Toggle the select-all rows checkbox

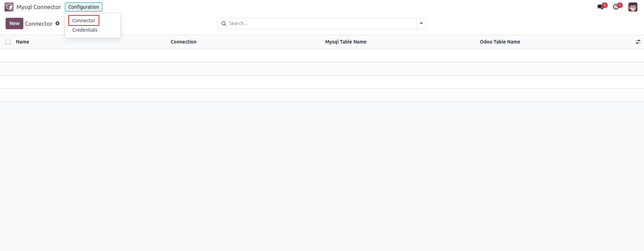[x=8, y=42]
